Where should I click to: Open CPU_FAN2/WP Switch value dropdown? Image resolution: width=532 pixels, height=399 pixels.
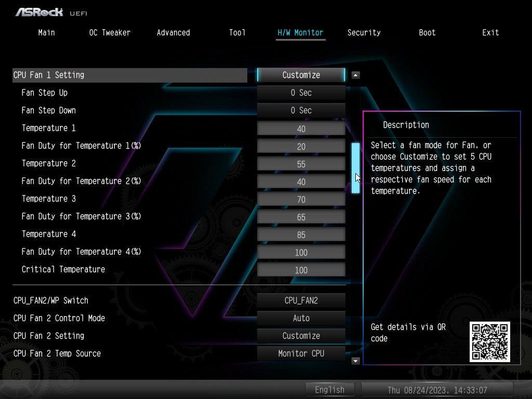301,301
